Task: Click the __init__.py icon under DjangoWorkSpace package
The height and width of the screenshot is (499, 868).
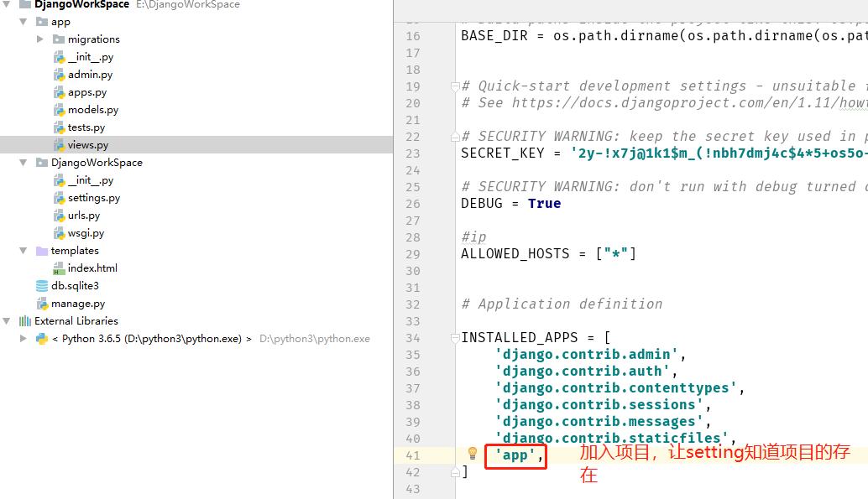Action: click(60, 180)
